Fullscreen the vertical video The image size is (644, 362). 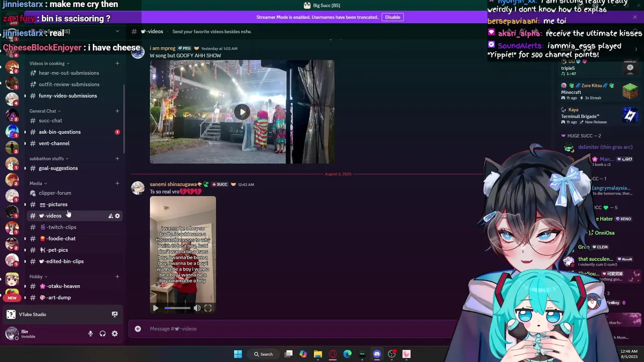208,308
